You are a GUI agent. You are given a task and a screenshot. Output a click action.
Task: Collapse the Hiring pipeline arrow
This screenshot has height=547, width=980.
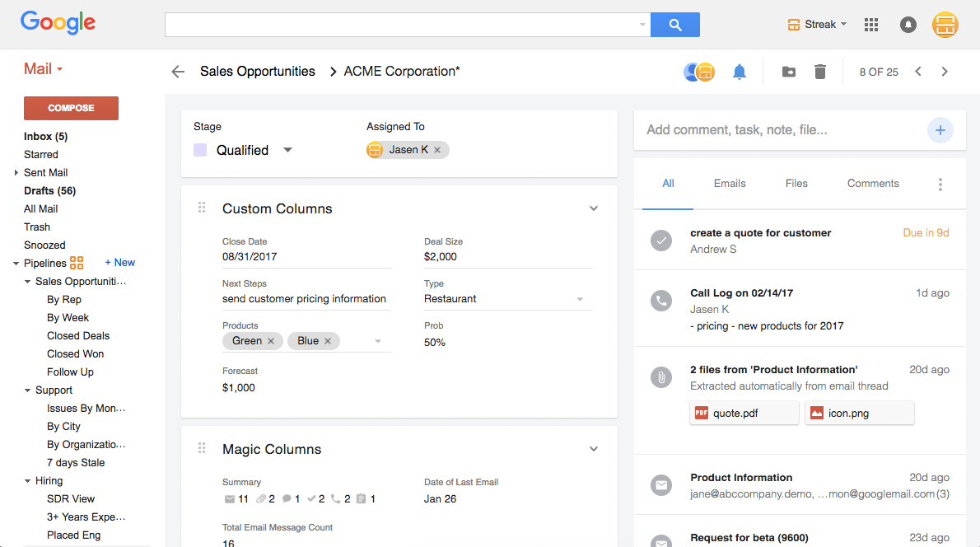tap(27, 481)
